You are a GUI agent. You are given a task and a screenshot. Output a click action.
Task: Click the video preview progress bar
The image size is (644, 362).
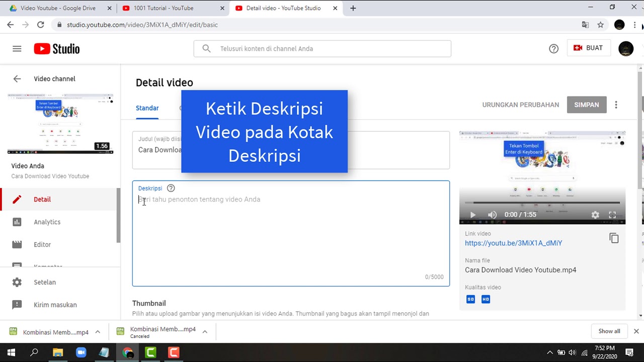(542, 203)
